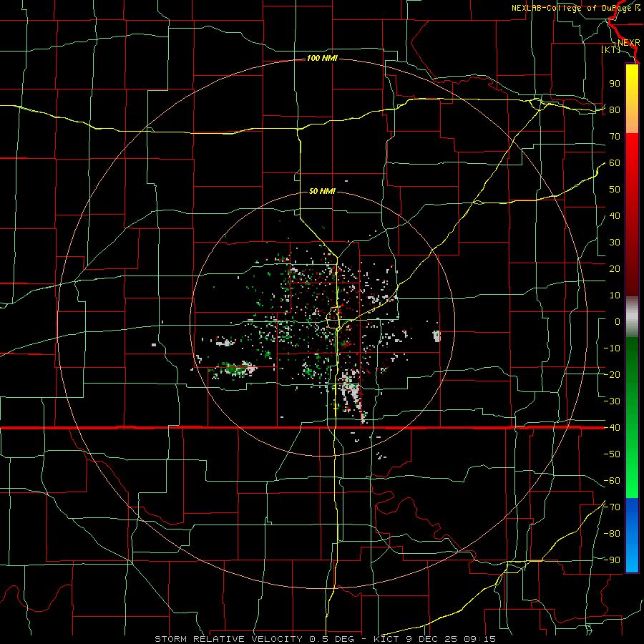Screen dimensions: 644x644
Task: Click the 20 value on velocity scale
Action: (x=615, y=268)
